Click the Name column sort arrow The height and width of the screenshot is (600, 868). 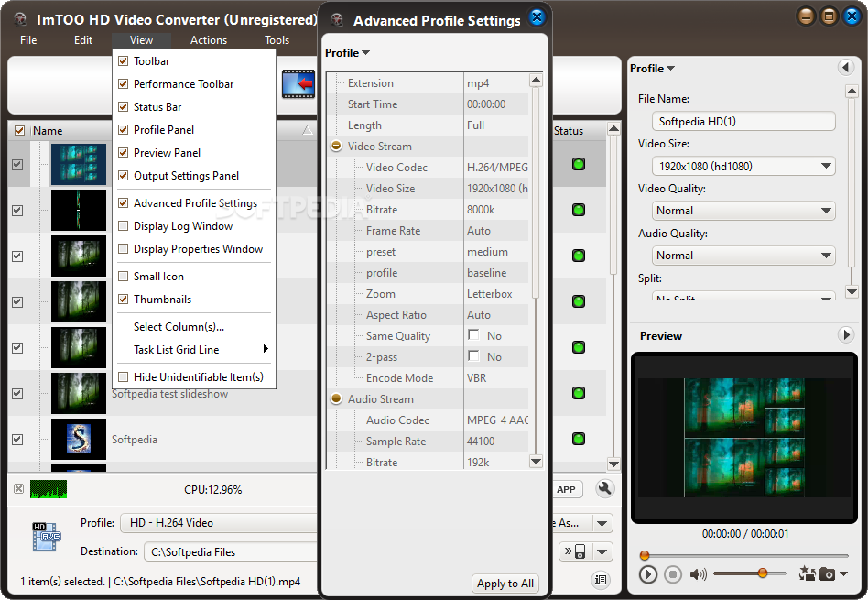pyautogui.click(x=308, y=131)
